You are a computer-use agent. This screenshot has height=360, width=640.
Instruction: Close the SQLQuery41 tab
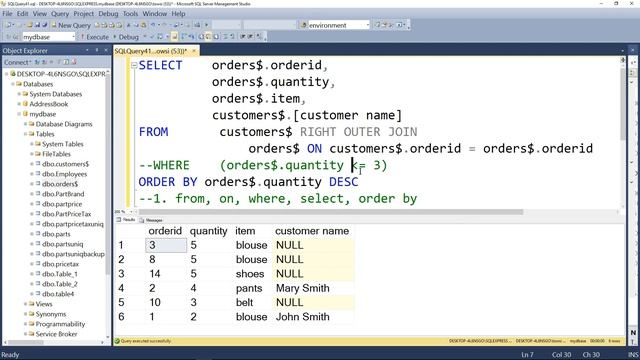pyautogui.click(x=194, y=51)
